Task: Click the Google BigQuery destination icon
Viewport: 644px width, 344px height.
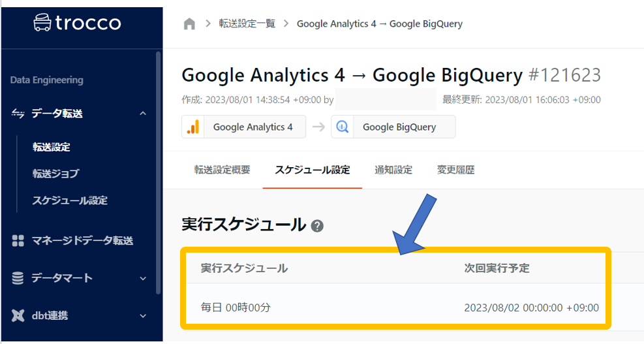Action: coord(342,127)
